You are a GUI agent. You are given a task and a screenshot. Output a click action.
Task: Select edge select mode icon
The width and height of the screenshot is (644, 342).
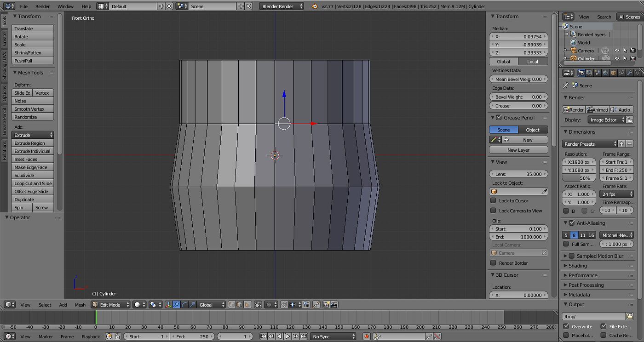point(239,304)
